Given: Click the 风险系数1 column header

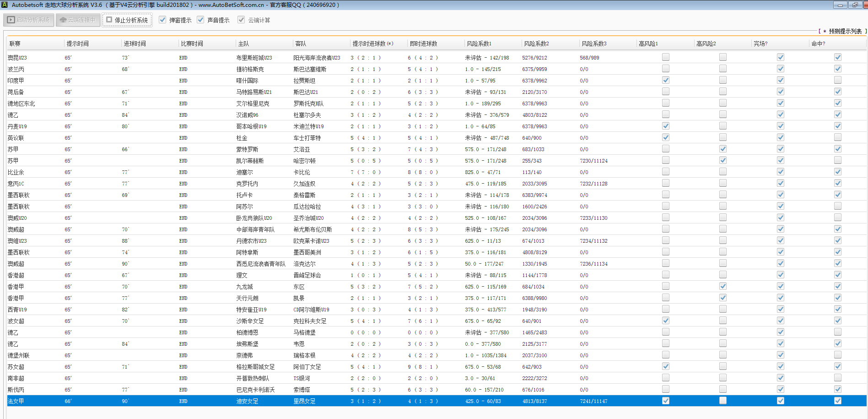Looking at the screenshot, I should (x=479, y=44).
